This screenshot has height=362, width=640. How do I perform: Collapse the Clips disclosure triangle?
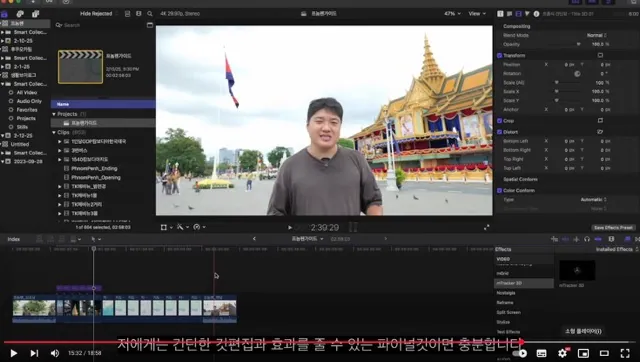tap(54, 133)
